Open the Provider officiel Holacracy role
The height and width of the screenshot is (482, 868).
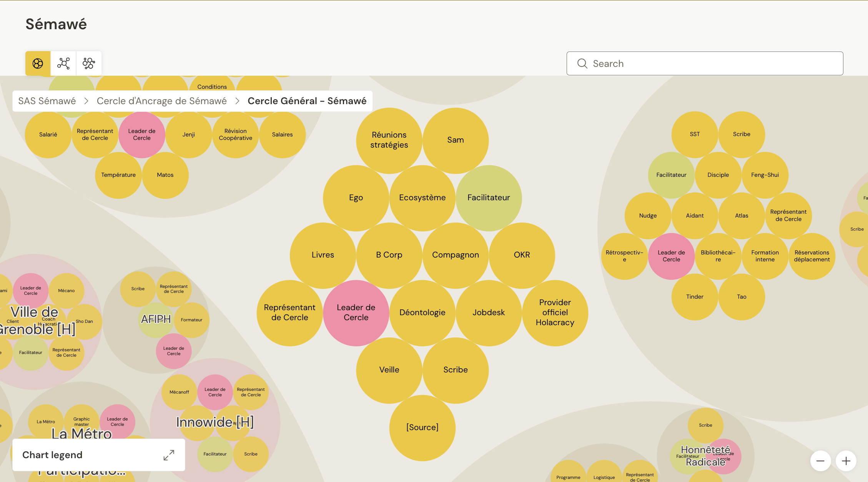pyautogui.click(x=555, y=312)
